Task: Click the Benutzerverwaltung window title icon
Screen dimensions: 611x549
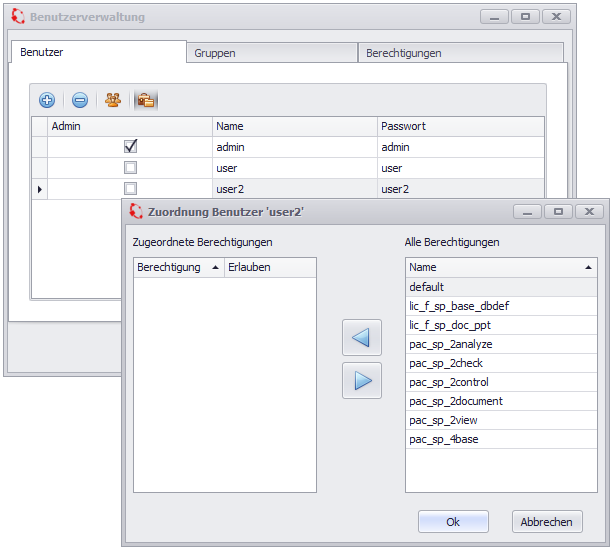Action: [17, 17]
